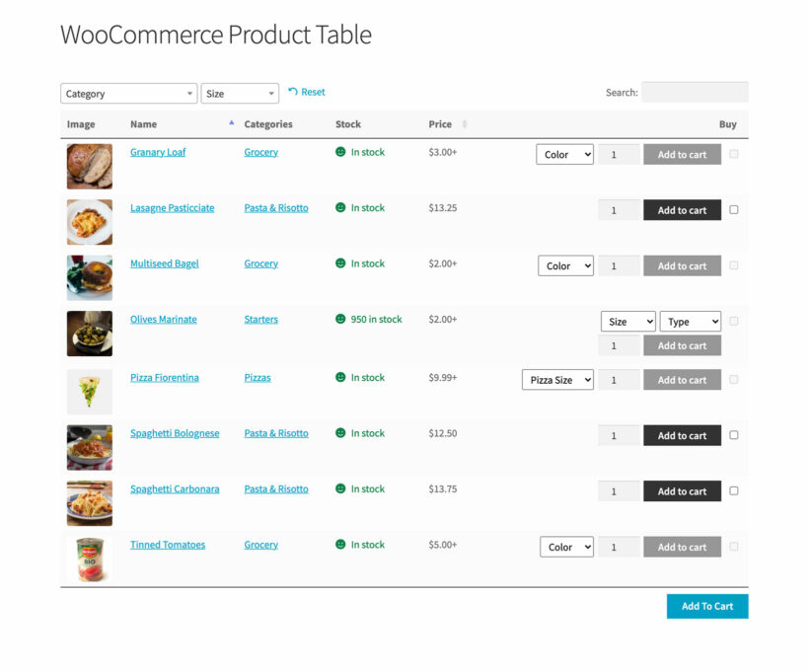The height and width of the screenshot is (672, 809).
Task: Expand the Size filter dropdown
Action: tap(240, 93)
